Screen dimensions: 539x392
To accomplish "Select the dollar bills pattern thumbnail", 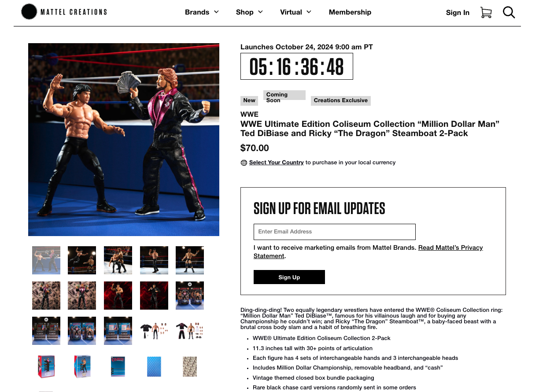I will [x=190, y=366].
